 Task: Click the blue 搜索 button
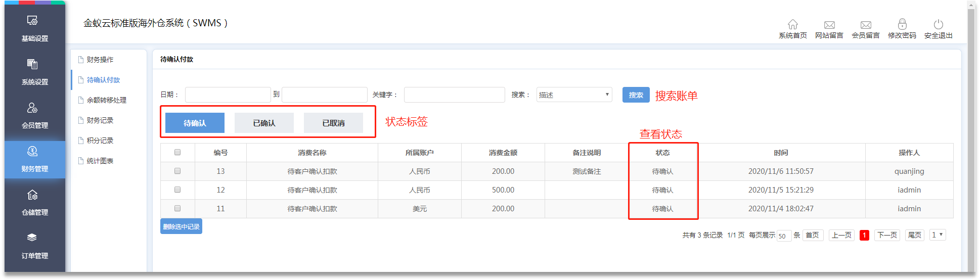[636, 95]
